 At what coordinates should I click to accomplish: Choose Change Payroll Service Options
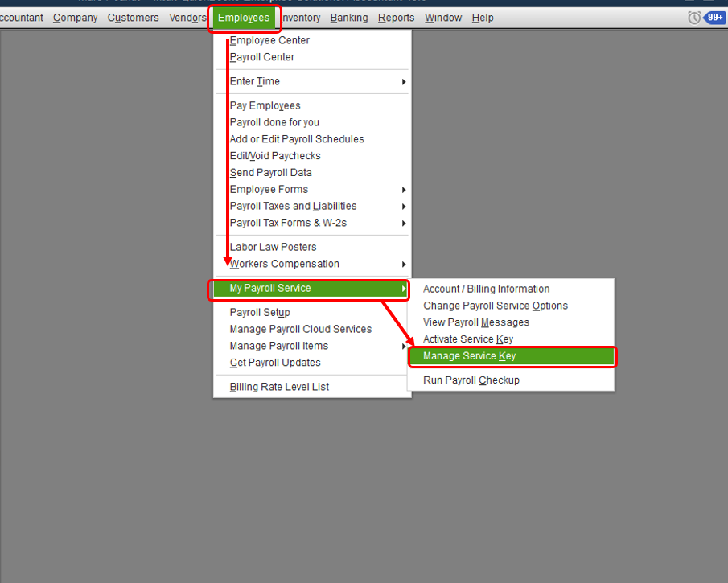coord(511,306)
